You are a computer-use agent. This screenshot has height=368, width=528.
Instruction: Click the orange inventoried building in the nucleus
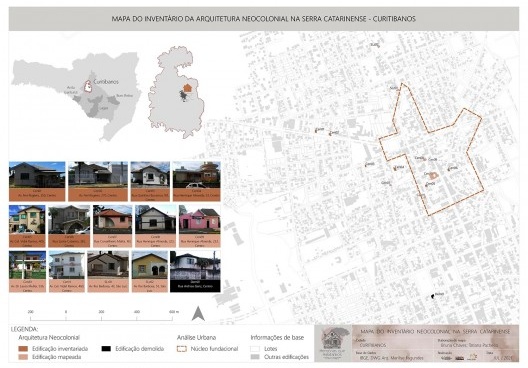[434, 175]
